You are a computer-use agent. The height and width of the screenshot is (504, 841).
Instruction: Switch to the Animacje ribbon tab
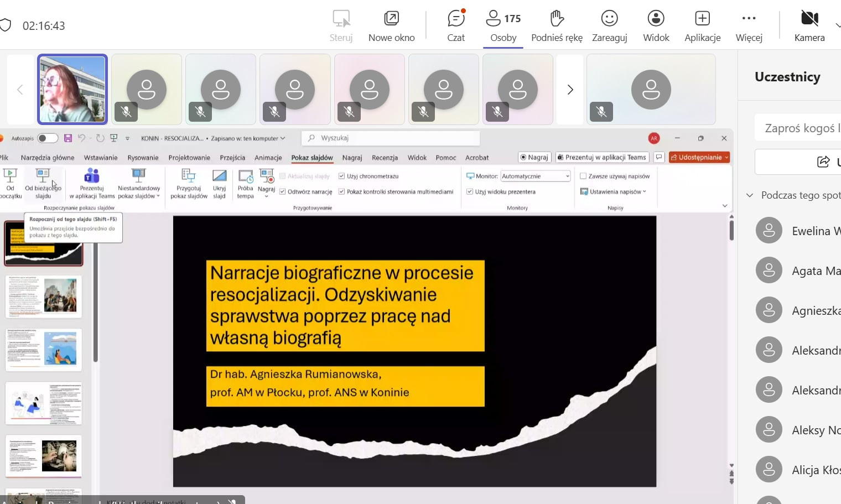[x=268, y=158]
